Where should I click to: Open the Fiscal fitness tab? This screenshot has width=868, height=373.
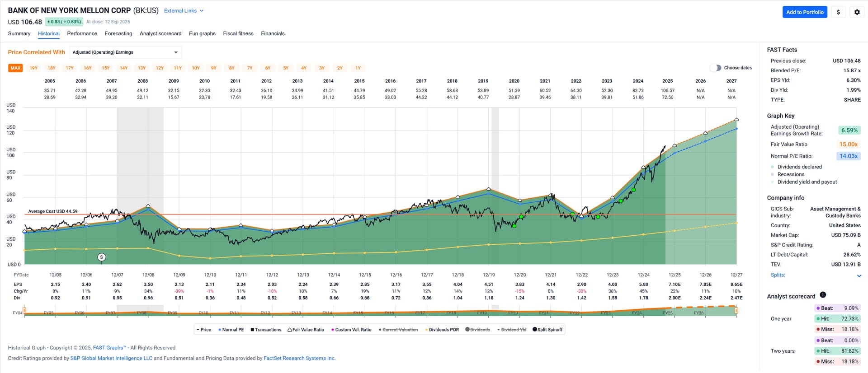coord(238,33)
